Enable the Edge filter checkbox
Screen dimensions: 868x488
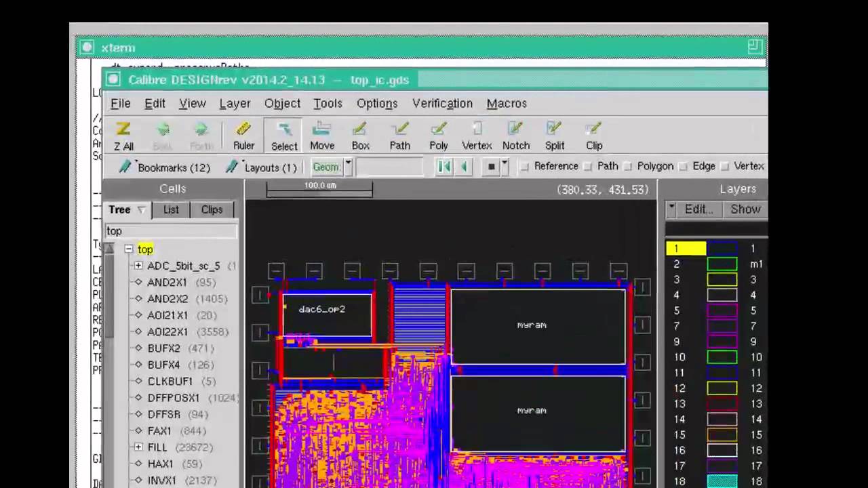pyautogui.click(x=684, y=167)
